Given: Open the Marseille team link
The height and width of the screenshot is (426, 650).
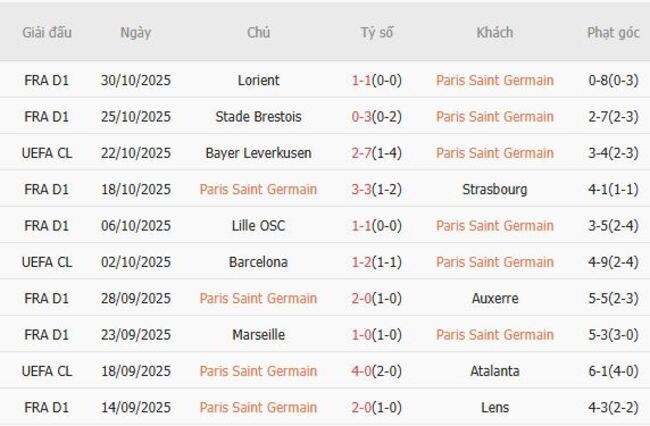Looking at the screenshot, I should tap(258, 334).
